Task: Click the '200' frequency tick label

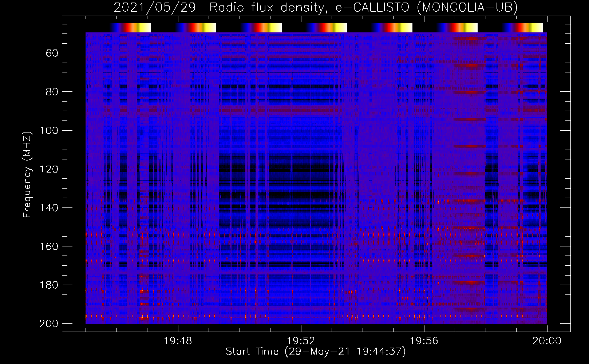Action: click(49, 323)
